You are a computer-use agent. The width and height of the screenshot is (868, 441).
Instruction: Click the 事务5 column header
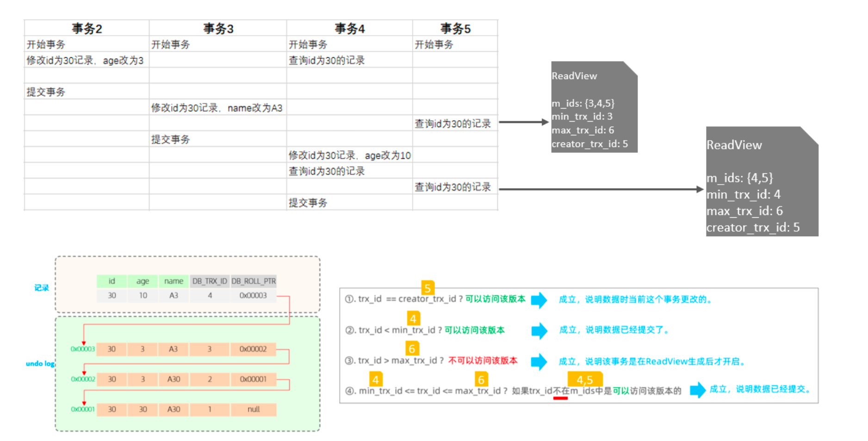click(455, 28)
